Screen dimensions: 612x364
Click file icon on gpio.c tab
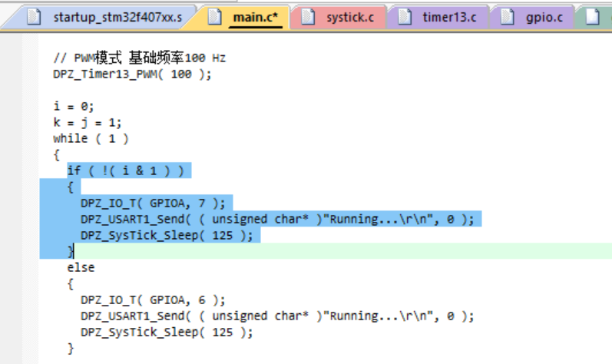point(508,17)
